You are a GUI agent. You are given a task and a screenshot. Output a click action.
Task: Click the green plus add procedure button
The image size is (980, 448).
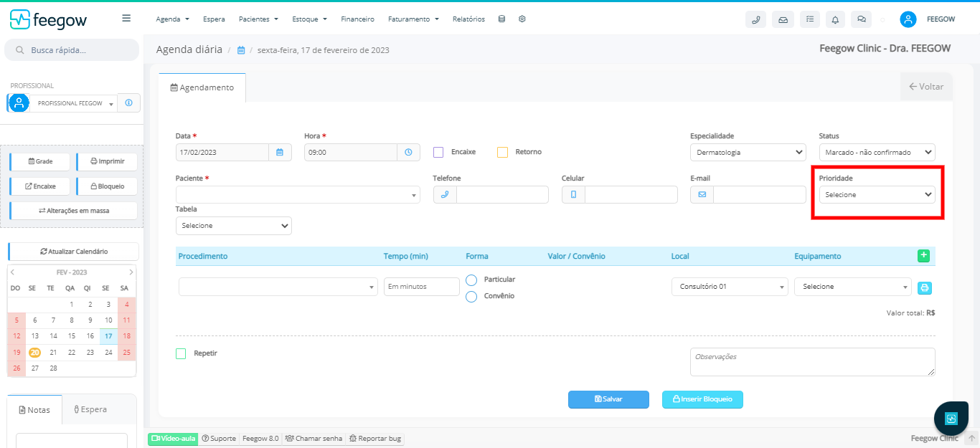pyautogui.click(x=923, y=256)
